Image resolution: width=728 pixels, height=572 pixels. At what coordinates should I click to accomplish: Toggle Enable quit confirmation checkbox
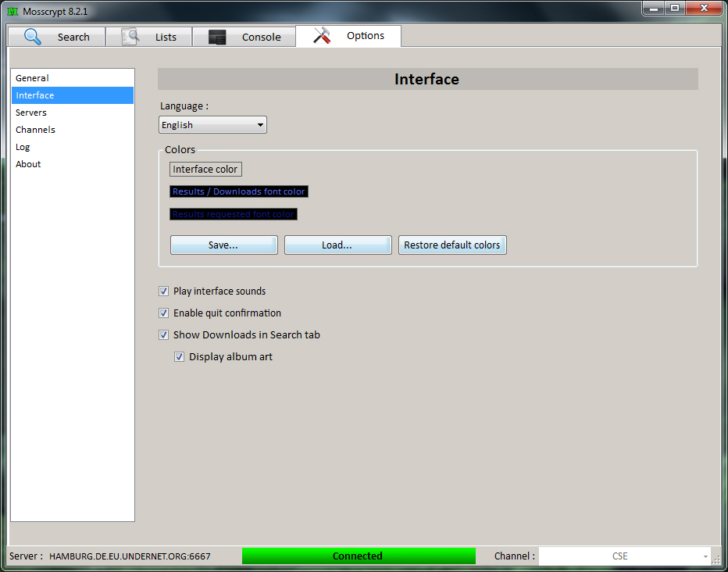(x=163, y=313)
